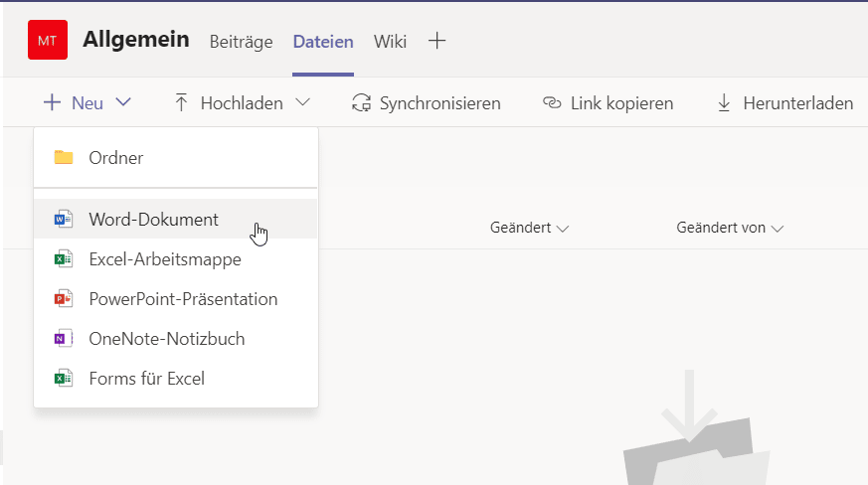The height and width of the screenshot is (485, 868).
Task: Click the plus icon next to Neu
Action: coord(52,102)
